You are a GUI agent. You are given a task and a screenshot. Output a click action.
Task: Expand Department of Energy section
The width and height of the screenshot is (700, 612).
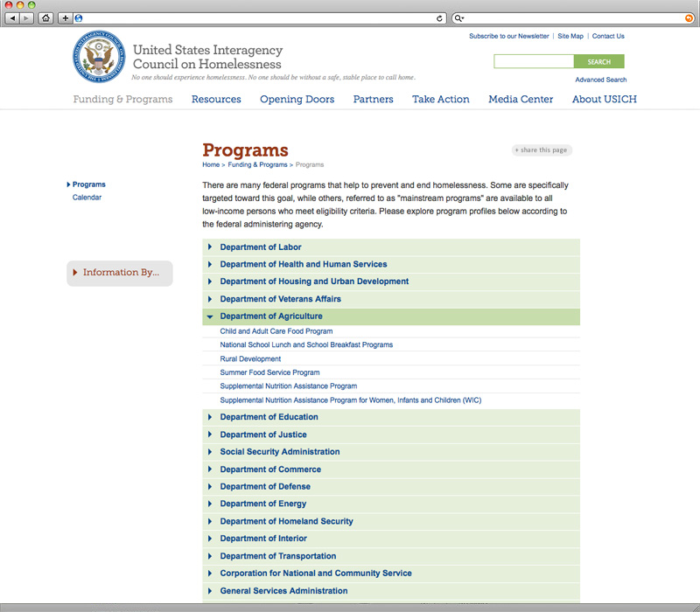(x=391, y=504)
